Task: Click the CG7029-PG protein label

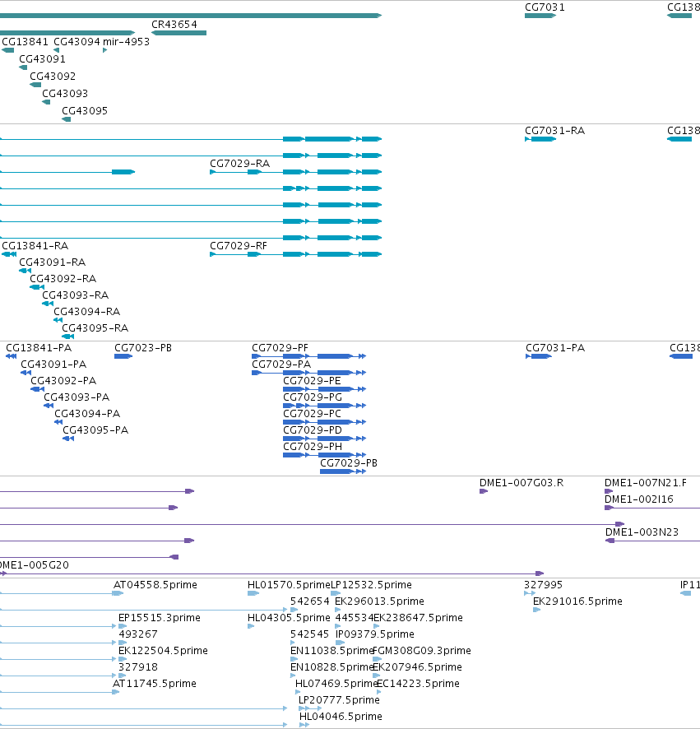Action: click(313, 397)
